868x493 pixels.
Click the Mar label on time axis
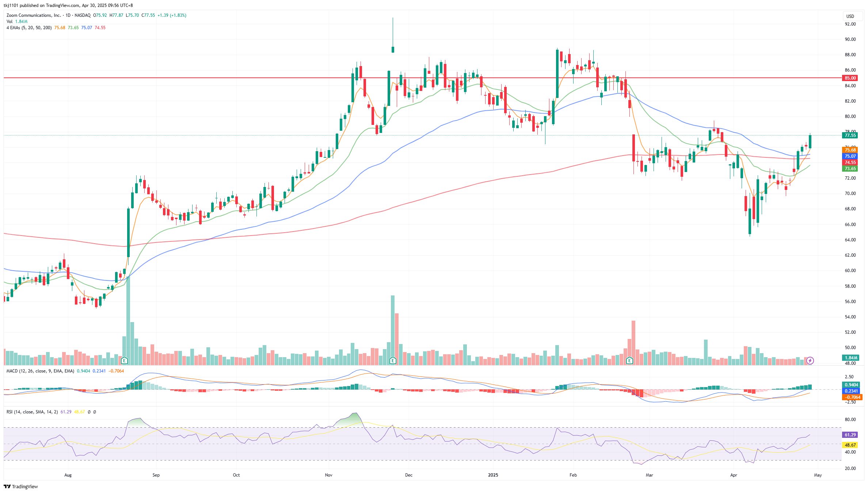coord(650,475)
